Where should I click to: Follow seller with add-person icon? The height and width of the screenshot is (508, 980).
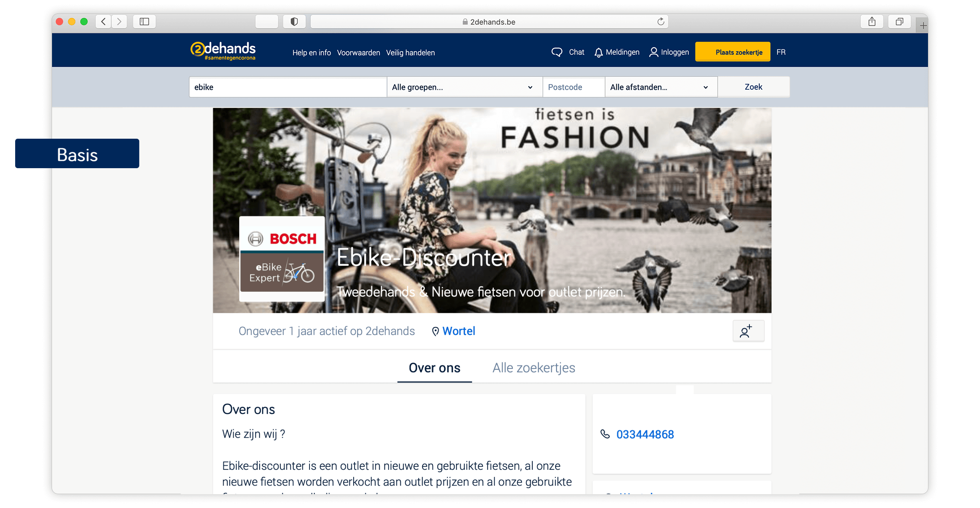tap(748, 331)
